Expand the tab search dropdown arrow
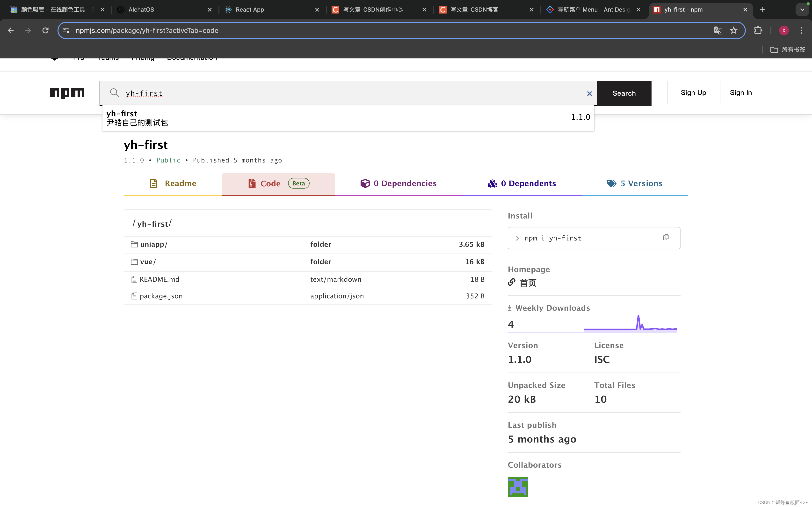This screenshot has width=812, height=507. pyautogui.click(x=802, y=10)
